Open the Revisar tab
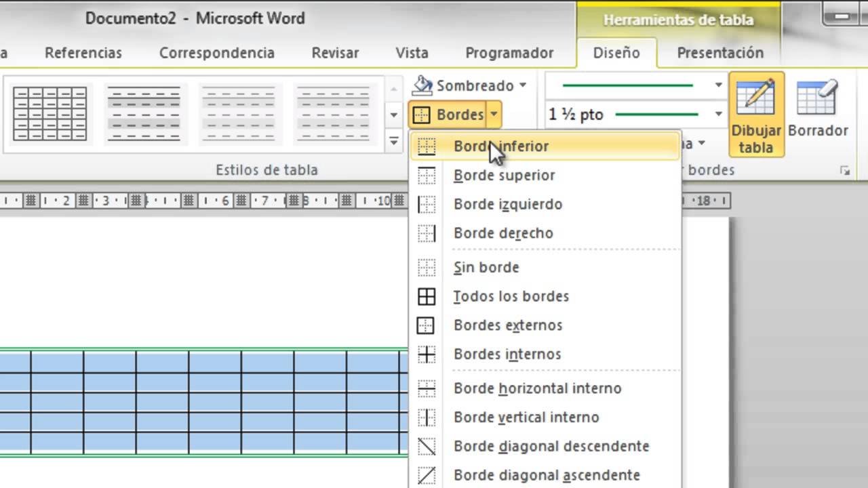 [x=335, y=53]
